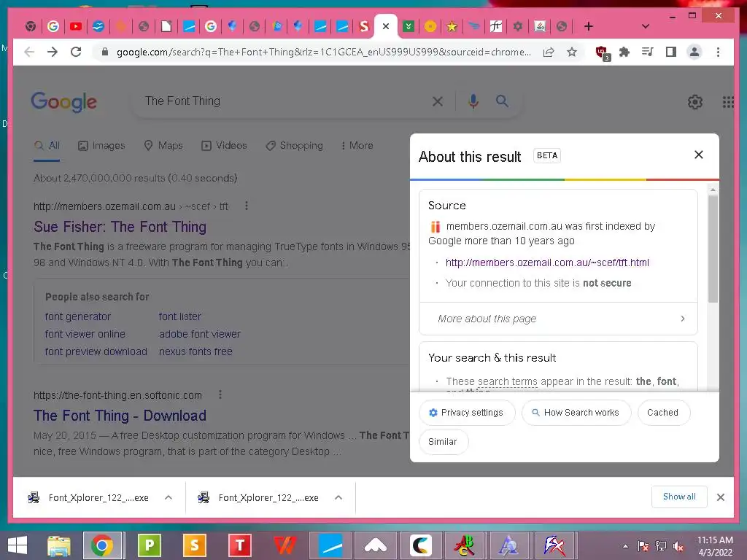The width and height of the screenshot is (747, 560).
Task: Search for 'adobe font viewer' suggestion
Action: [x=200, y=334]
